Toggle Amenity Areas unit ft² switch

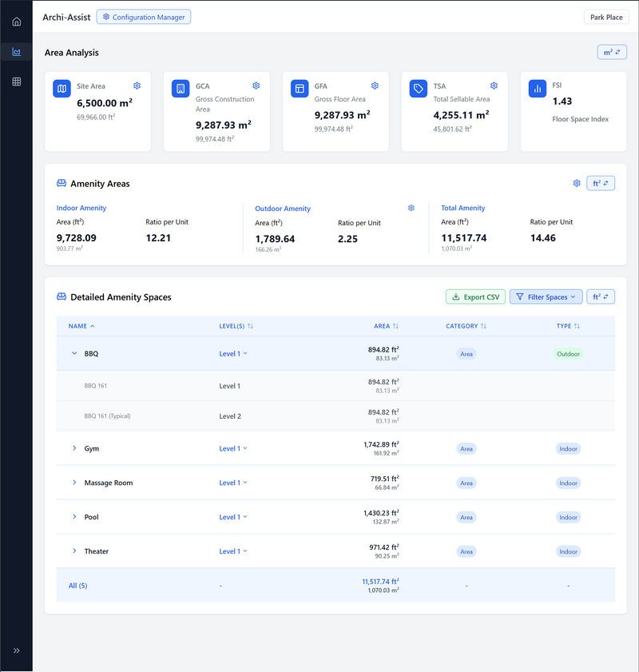[x=601, y=184]
